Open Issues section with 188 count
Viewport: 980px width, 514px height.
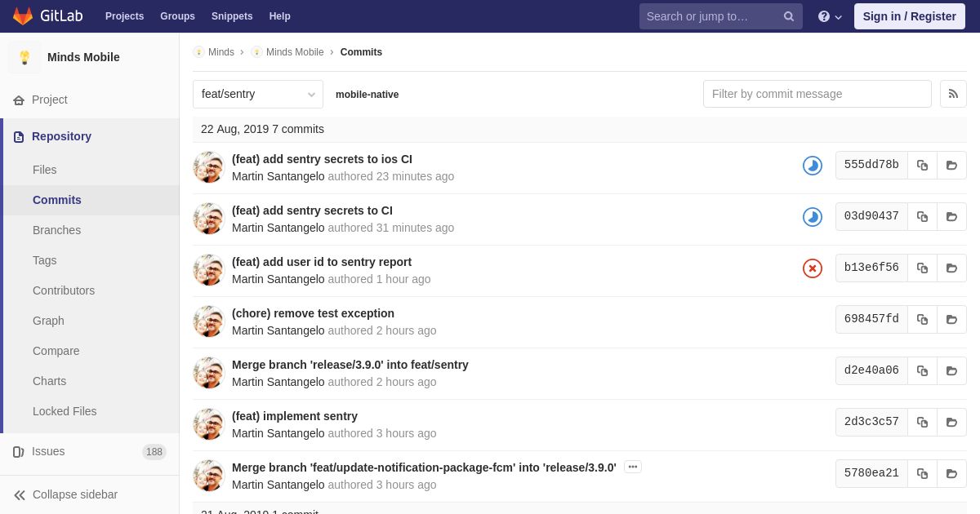tap(90, 451)
